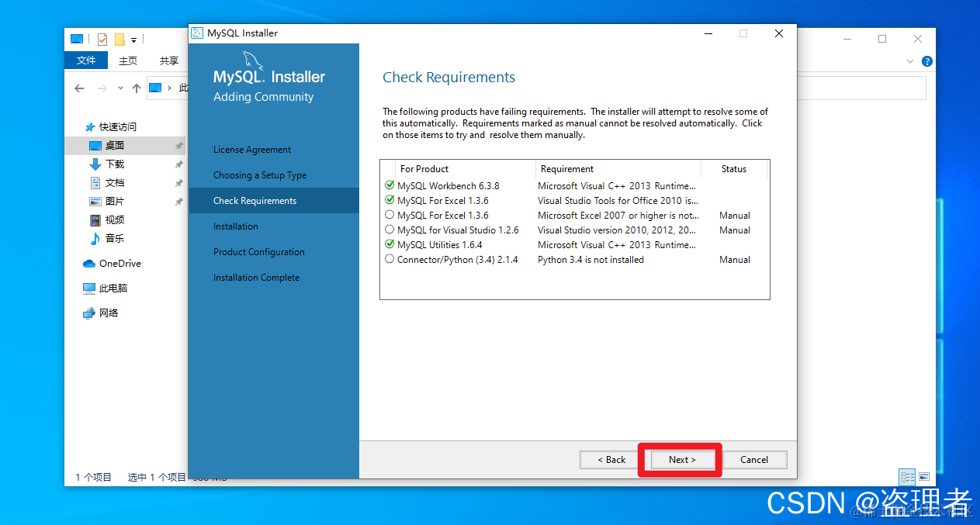Image resolution: width=980 pixels, height=525 pixels.
Task: Click the New Folder quick access icon
Action: point(119,39)
